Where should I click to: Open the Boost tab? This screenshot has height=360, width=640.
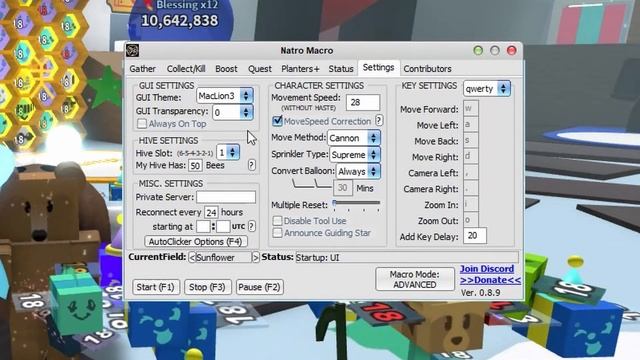[226, 69]
